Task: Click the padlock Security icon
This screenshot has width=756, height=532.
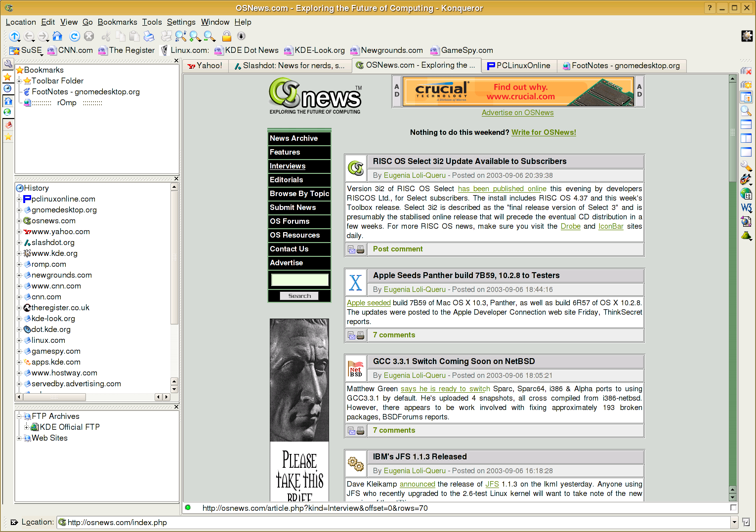Action: pos(227,36)
